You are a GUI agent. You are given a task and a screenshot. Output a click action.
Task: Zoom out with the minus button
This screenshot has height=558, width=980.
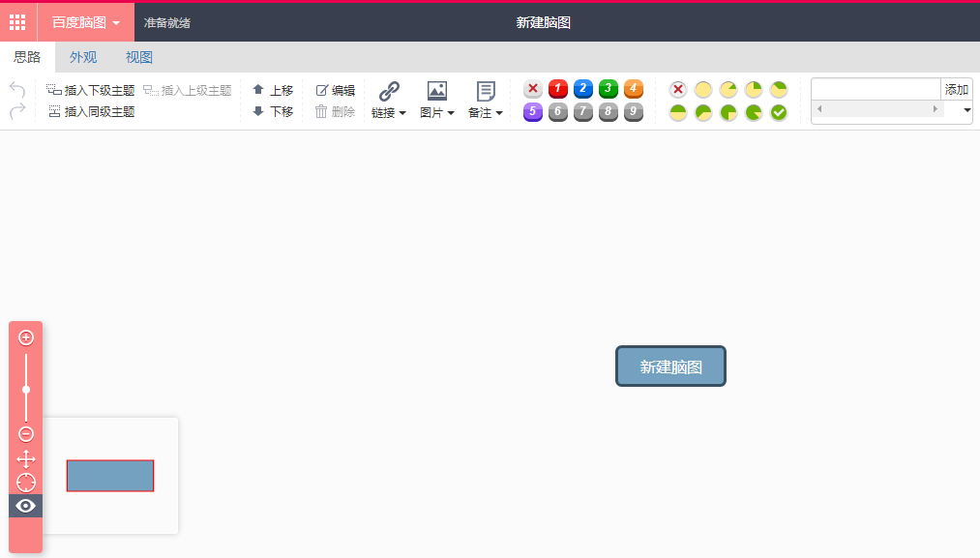tap(25, 433)
